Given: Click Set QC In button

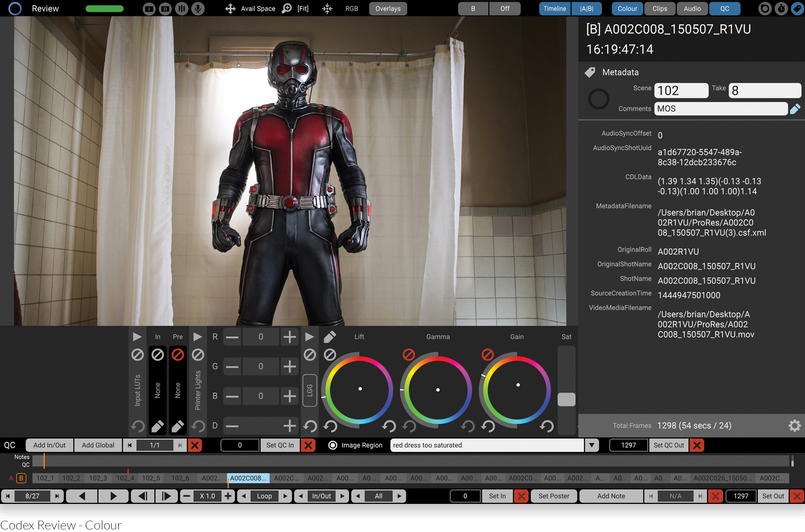Looking at the screenshot, I should click(280, 445).
